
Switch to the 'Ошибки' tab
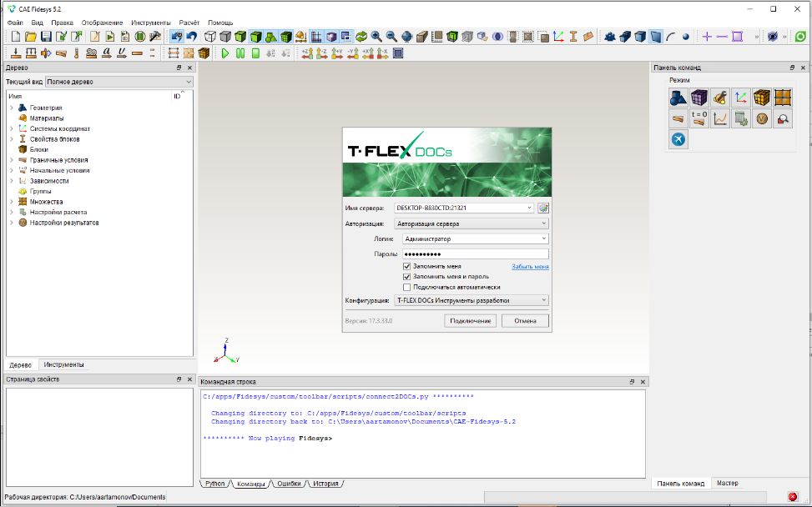click(x=289, y=484)
